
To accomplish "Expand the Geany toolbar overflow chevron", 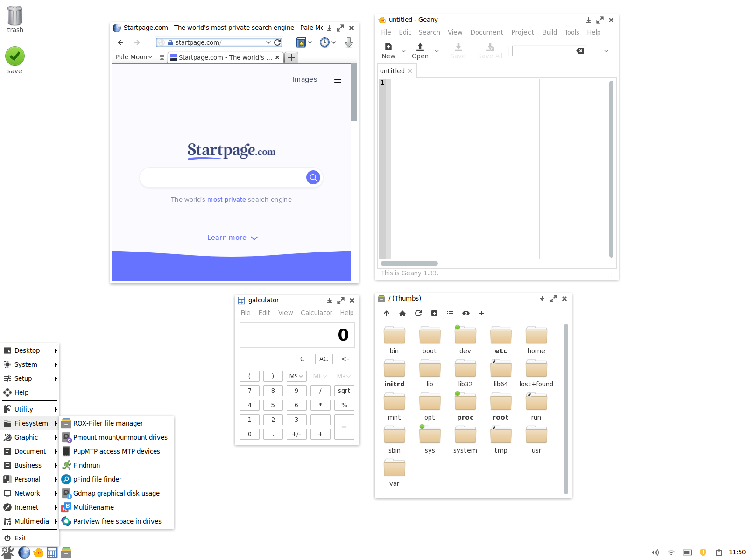I will tap(606, 51).
